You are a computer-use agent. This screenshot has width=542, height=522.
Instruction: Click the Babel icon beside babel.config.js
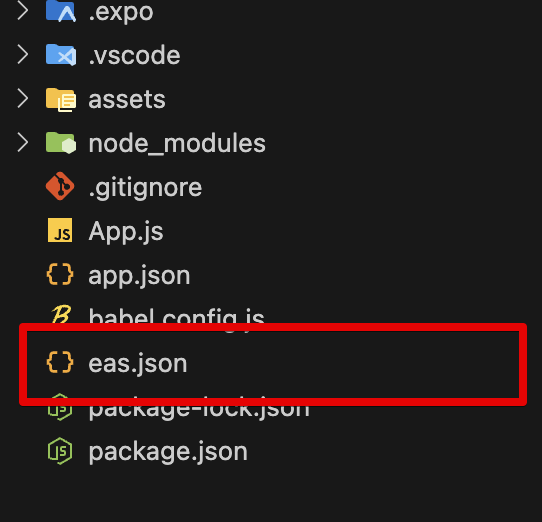tap(61, 314)
